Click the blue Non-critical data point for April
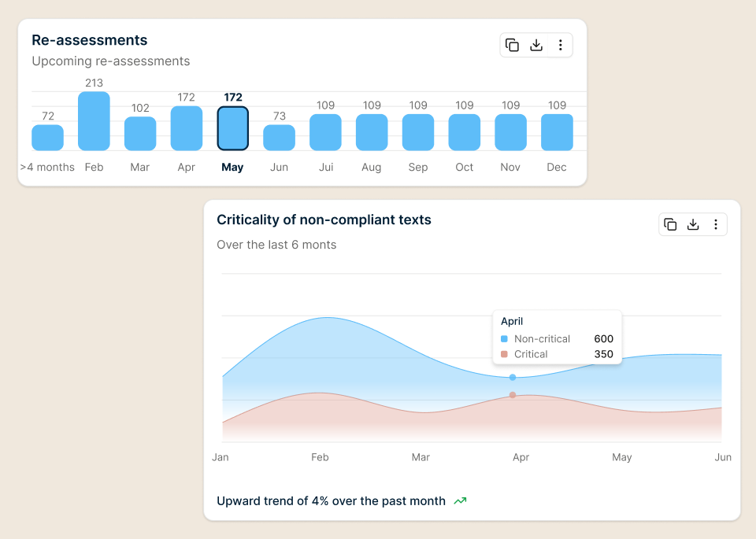The width and height of the screenshot is (756, 539). pyautogui.click(x=513, y=378)
